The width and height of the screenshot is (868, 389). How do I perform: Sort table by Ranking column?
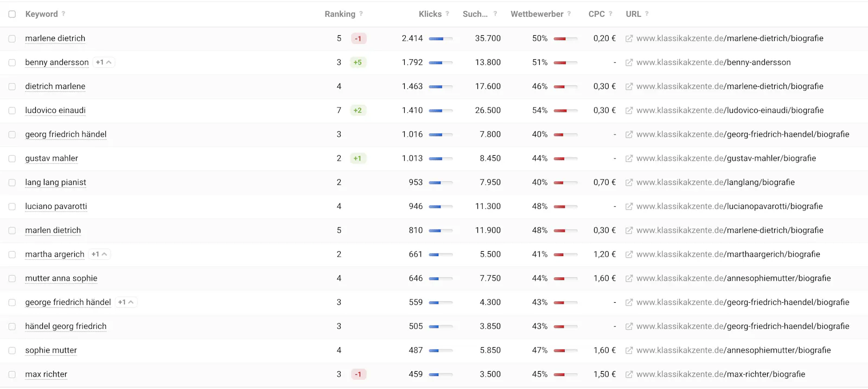[x=340, y=14]
